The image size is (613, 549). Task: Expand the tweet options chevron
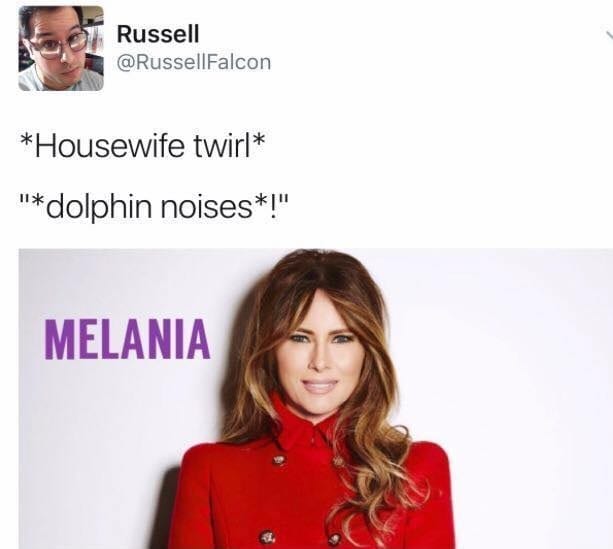click(609, 36)
